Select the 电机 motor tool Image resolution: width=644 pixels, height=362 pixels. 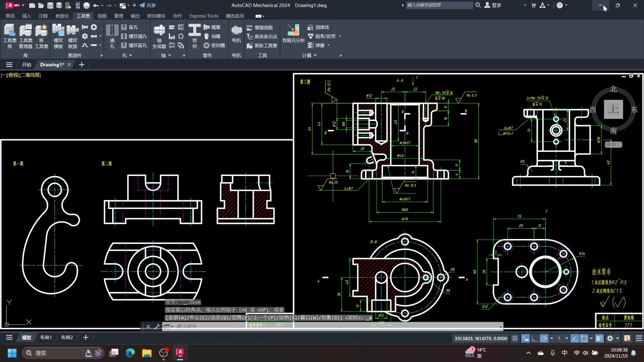click(x=236, y=34)
